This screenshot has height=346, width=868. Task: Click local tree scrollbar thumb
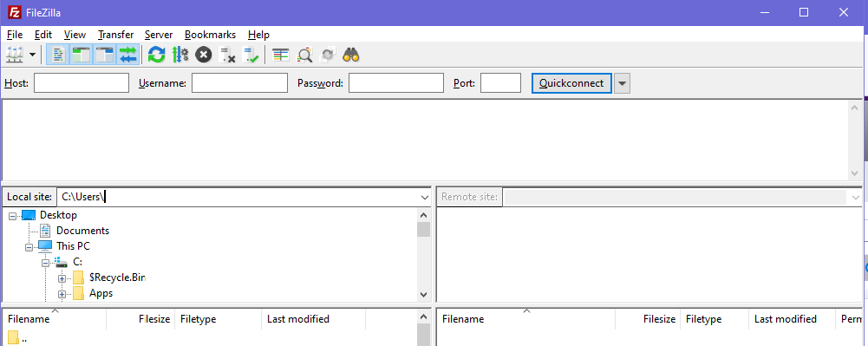tap(423, 229)
